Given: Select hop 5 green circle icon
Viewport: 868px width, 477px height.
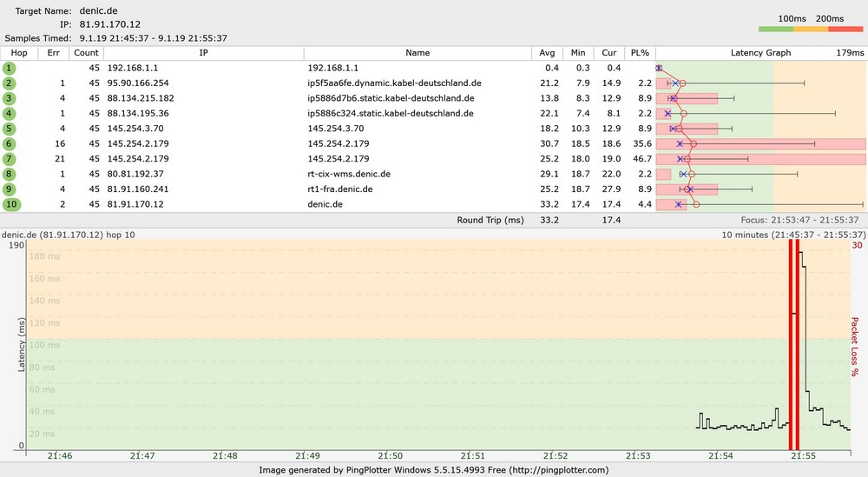Looking at the screenshot, I should tap(9, 129).
